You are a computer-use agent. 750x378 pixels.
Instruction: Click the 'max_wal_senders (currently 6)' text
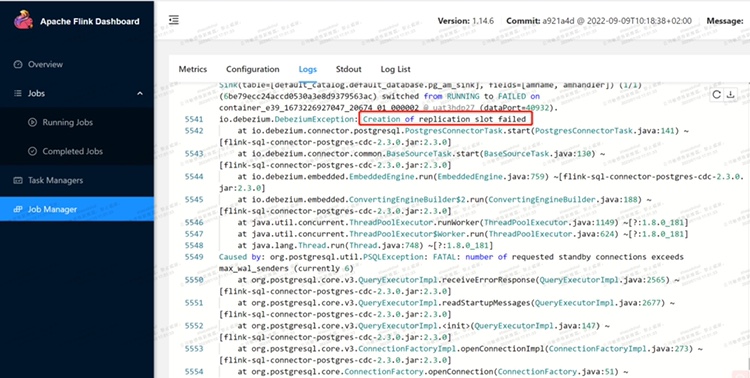tap(286, 268)
